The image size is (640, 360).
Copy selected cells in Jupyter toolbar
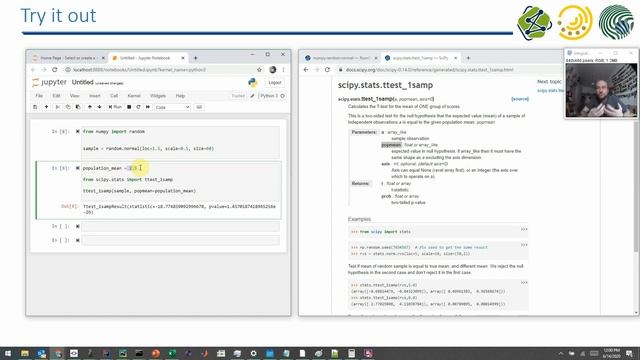point(68,107)
